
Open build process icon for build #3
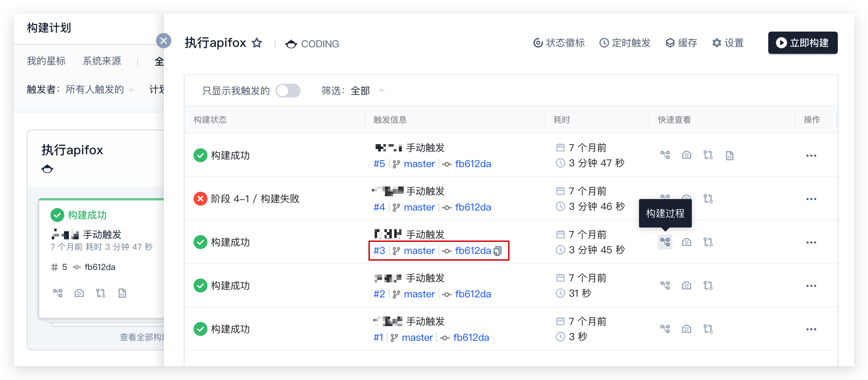[665, 242]
